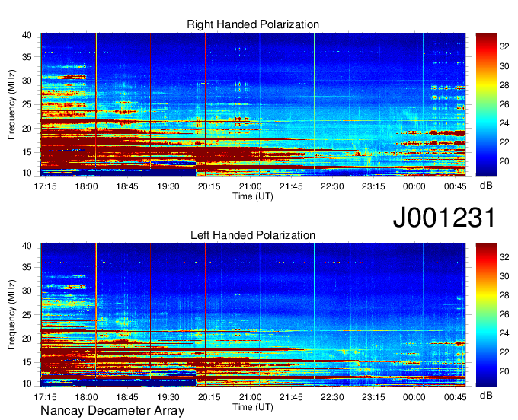
Task: Click the Left Handed plot's color scale bar
Action: 486,315
